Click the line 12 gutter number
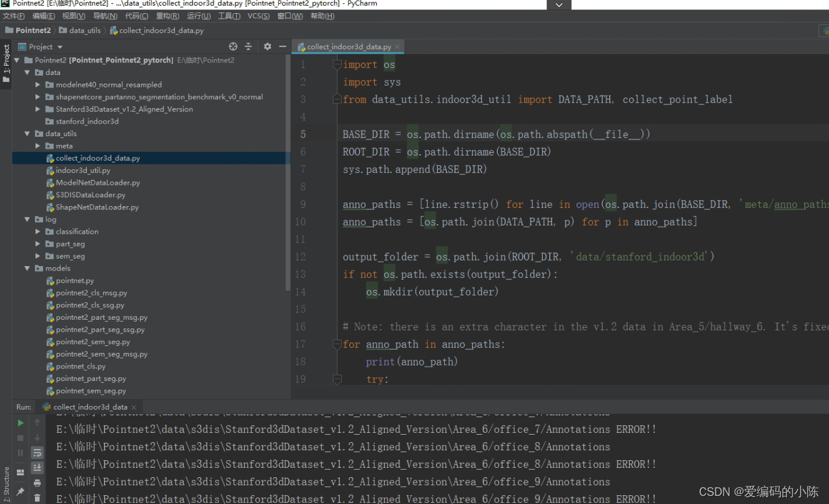829x504 pixels. pyautogui.click(x=302, y=257)
